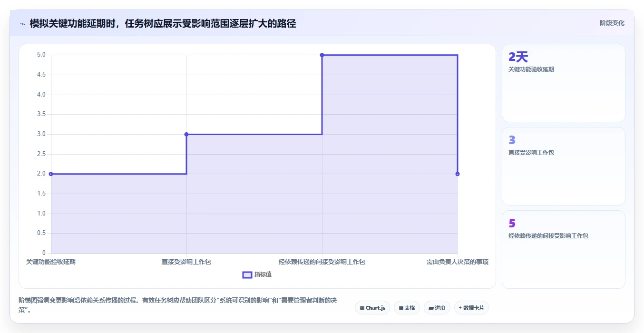This screenshot has height=333, width=644.
Task: Click the y-axis tick label 0
Action: [44, 253]
